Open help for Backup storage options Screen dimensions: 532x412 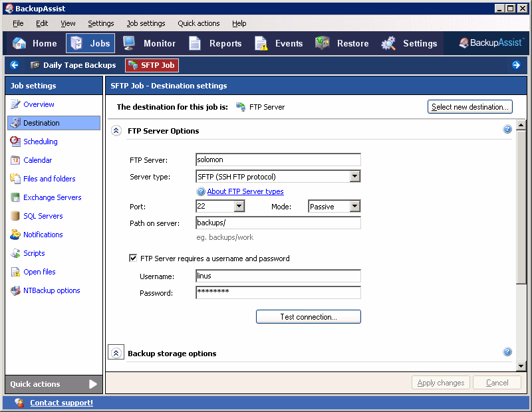click(x=507, y=352)
